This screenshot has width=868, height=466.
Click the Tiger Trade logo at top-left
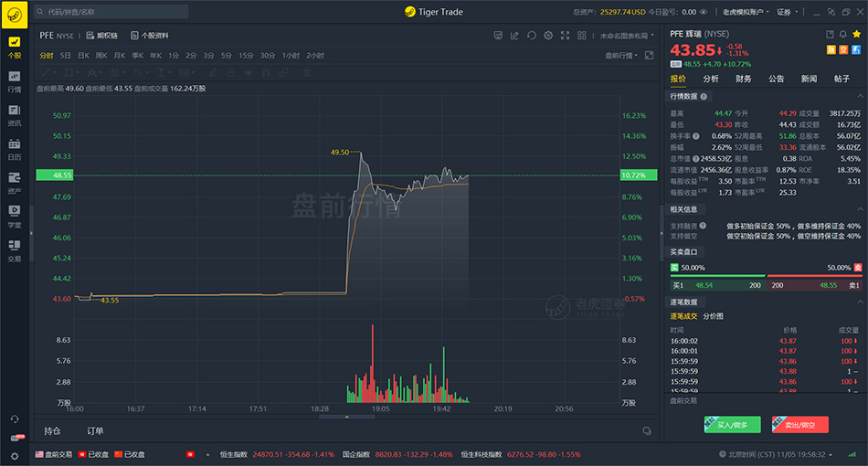click(15, 15)
